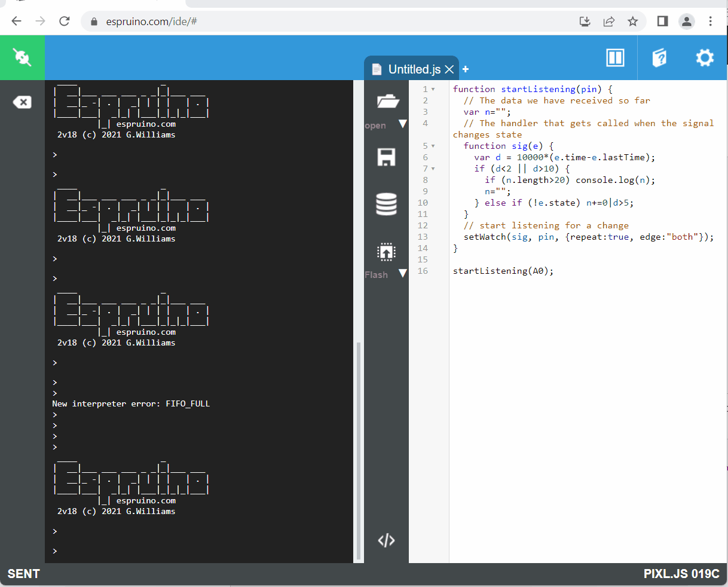The image size is (728, 587).
Task: Open the browser profile avatar
Action: click(x=687, y=22)
